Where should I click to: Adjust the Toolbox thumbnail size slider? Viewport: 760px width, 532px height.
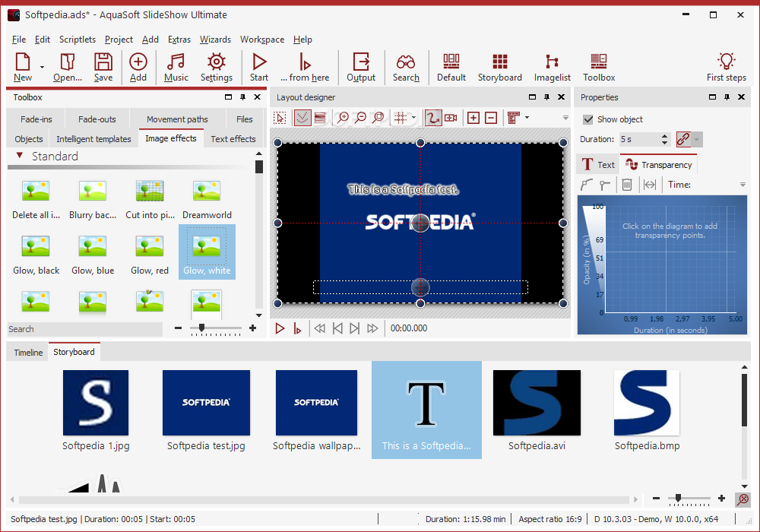(201, 328)
